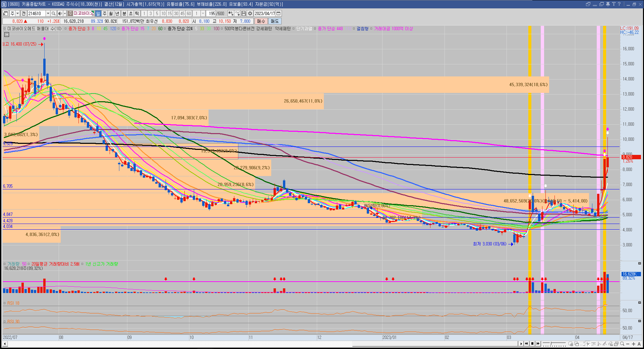The height and width of the screenshot is (349, 644).
Task: Click the date field 2023/04/17
Action: (x=265, y=13)
